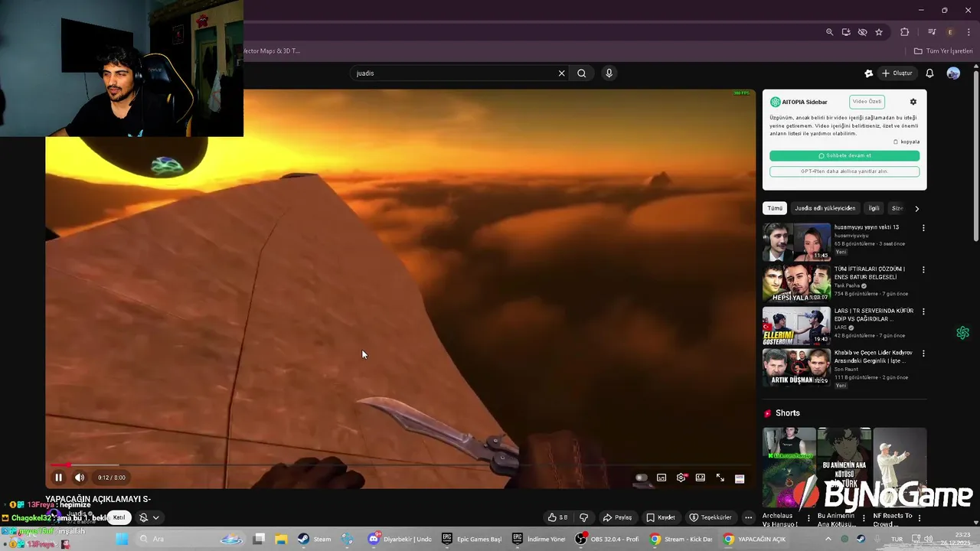Click the Kaydet save button
Image resolution: width=980 pixels, height=551 pixels.
tap(661, 517)
